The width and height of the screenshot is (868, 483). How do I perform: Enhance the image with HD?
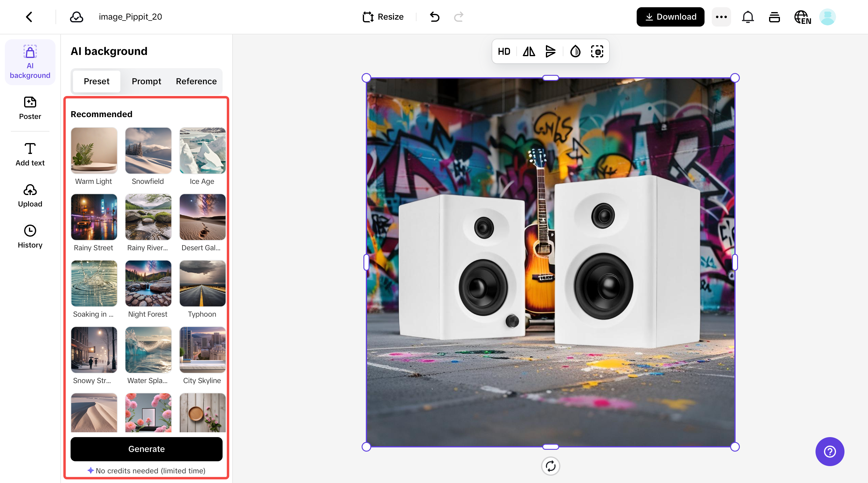(x=504, y=51)
